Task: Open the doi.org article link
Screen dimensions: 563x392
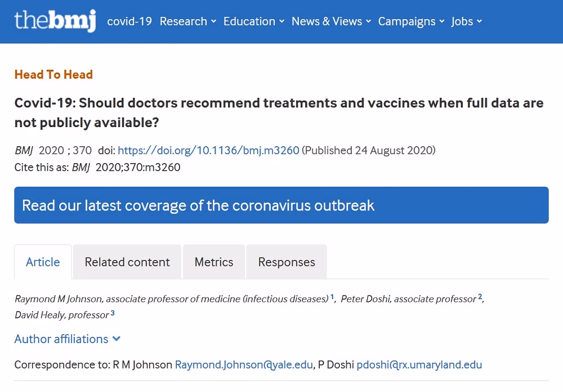Action: (x=208, y=150)
